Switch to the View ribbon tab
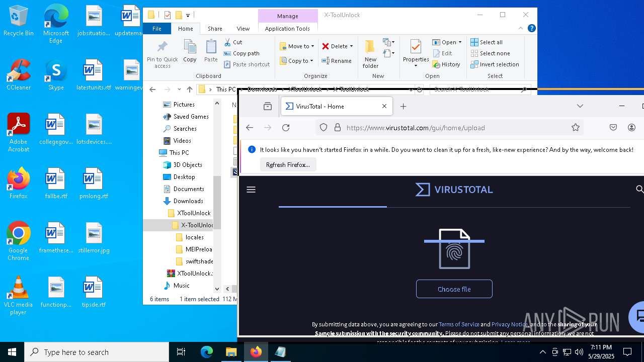 coord(243,29)
